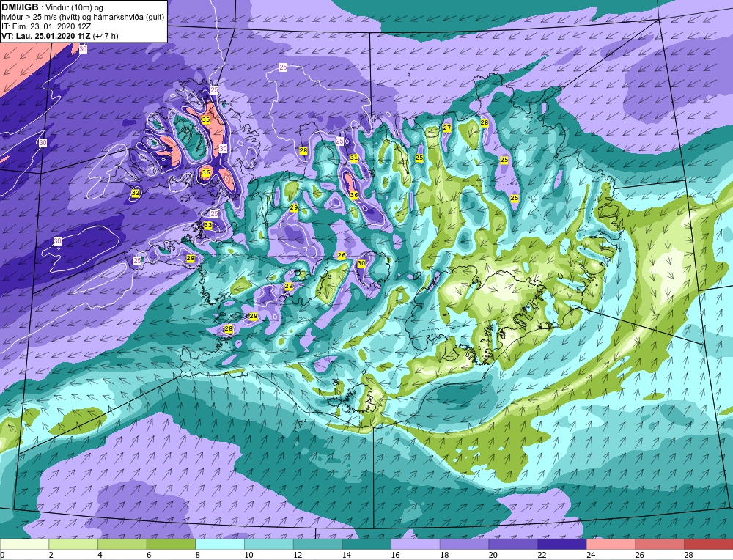The height and width of the screenshot is (560, 733).
Task: Click the 'VT: Lau. 25.01.2020 11Z (+47 h)' line
Action: (60, 36)
